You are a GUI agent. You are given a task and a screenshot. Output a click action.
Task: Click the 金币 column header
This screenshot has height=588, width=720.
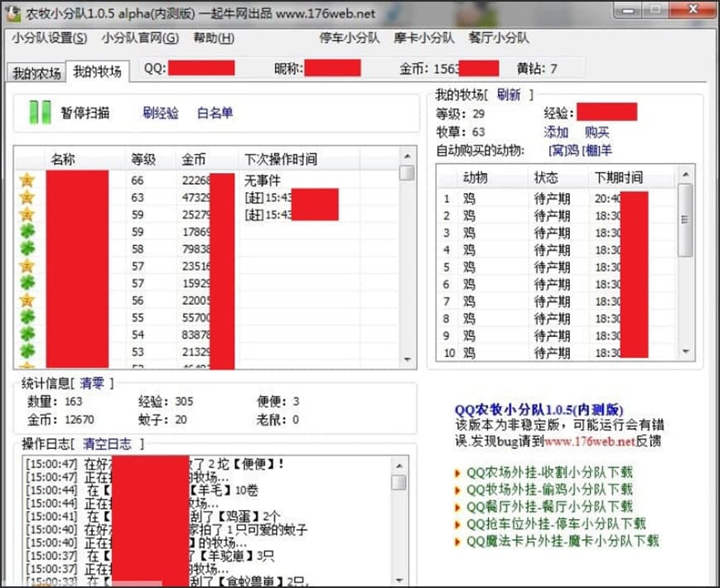tap(207, 159)
